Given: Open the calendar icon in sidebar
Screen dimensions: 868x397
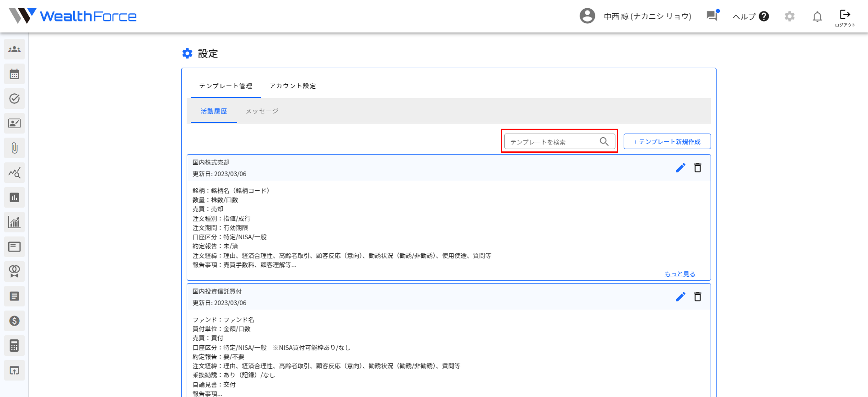Looking at the screenshot, I should pyautogui.click(x=14, y=74).
